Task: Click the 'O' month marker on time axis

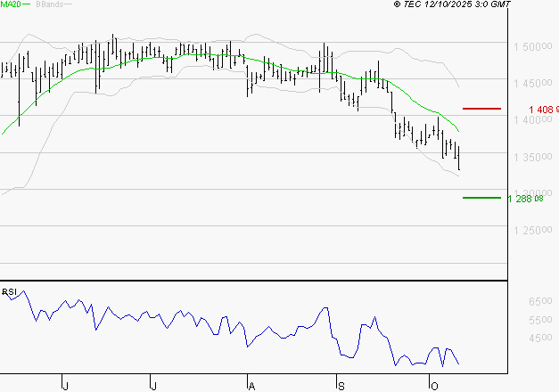Action: [434, 385]
